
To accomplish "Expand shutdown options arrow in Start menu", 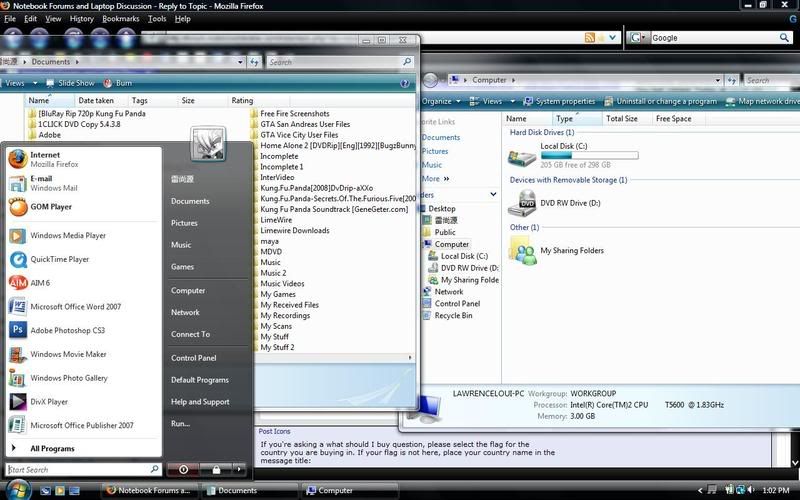I will click(x=238, y=469).
